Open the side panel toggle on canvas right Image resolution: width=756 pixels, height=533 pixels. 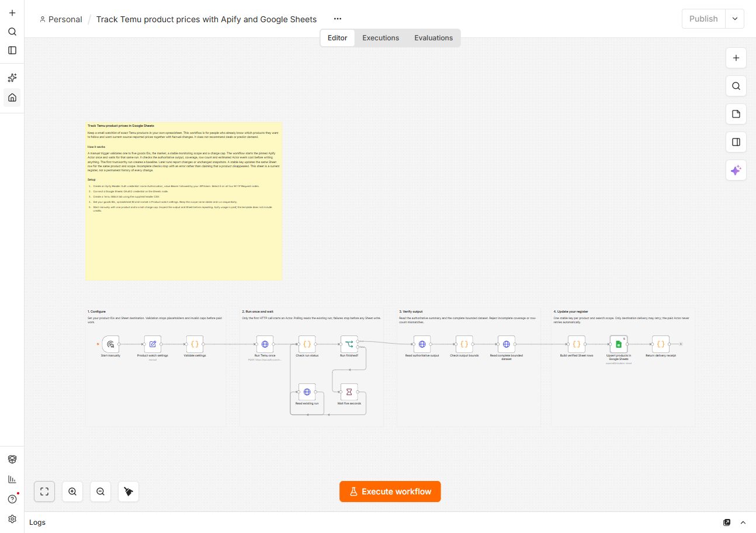pyautogui.click(x=736, y=142)
